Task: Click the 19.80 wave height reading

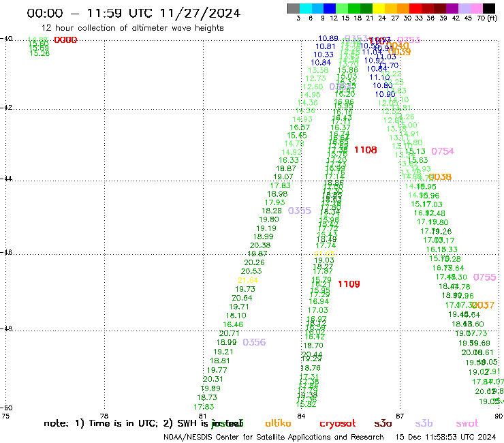Action: click(x=269, y=219)
